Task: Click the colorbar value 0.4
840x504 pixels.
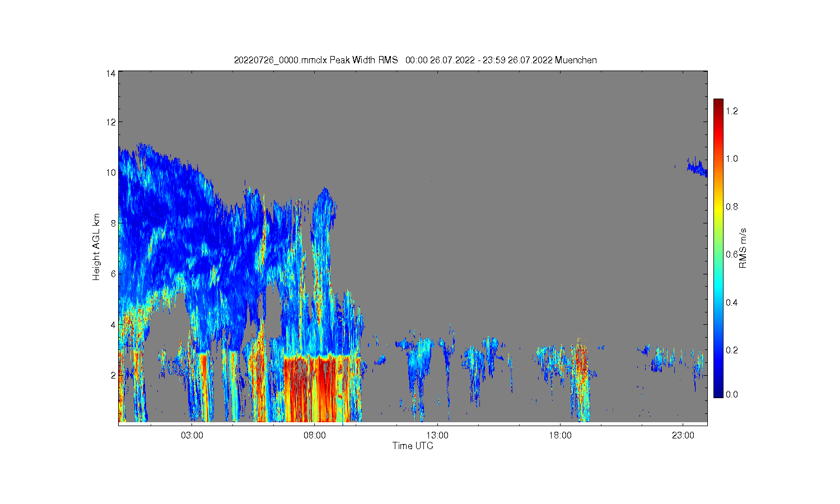Action: click(732, 302)
